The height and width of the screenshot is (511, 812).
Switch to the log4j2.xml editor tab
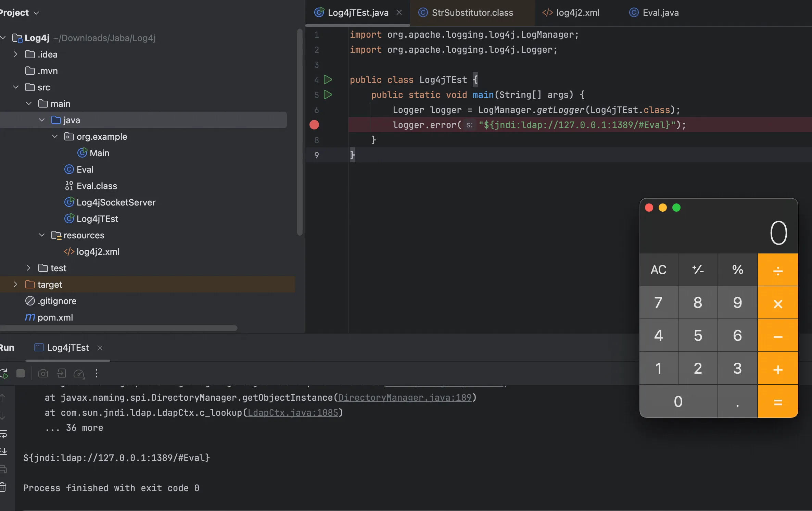pos(578,13)
